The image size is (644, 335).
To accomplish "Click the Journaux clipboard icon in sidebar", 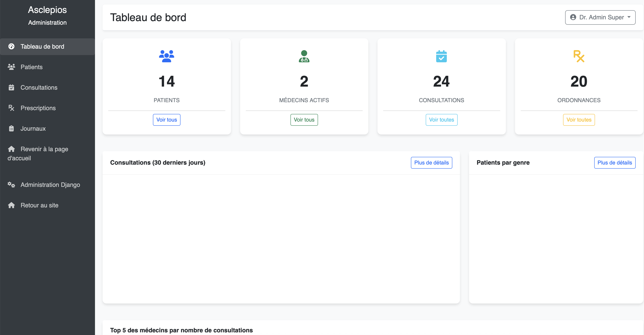I will pos(11,129).
